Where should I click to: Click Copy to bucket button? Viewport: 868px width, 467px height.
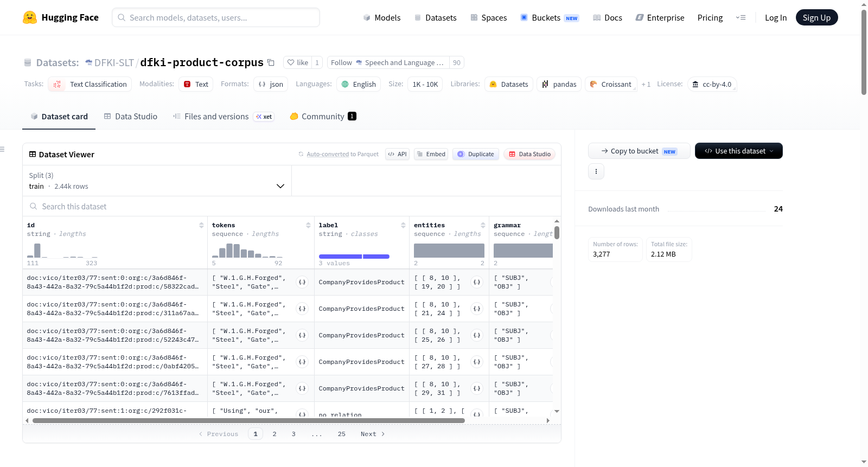[639, 151]
